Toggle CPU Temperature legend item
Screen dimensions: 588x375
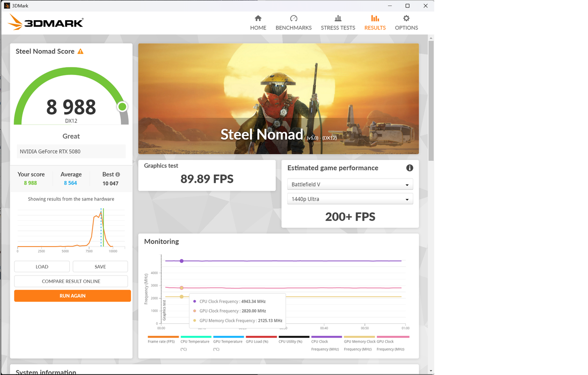(x=195, y=344)
